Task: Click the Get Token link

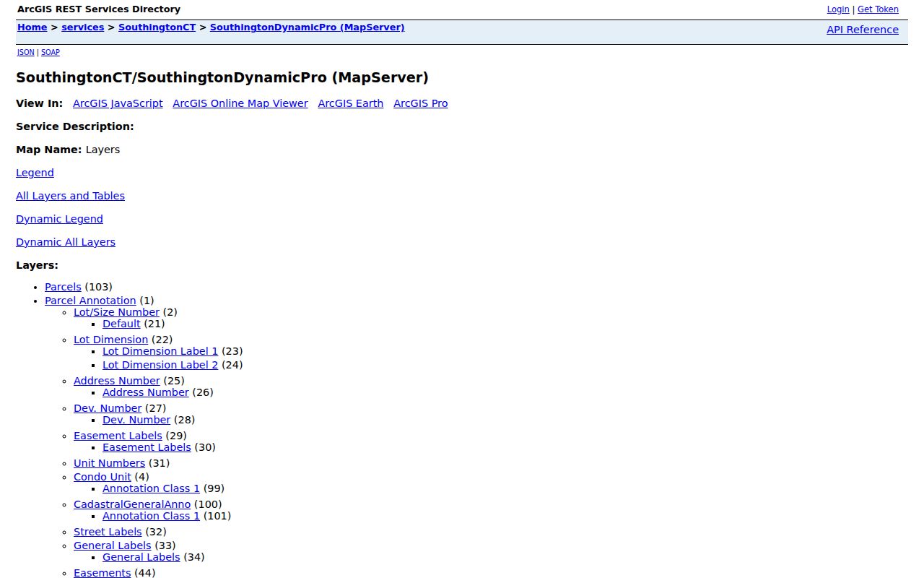Action: coord(878,9)
